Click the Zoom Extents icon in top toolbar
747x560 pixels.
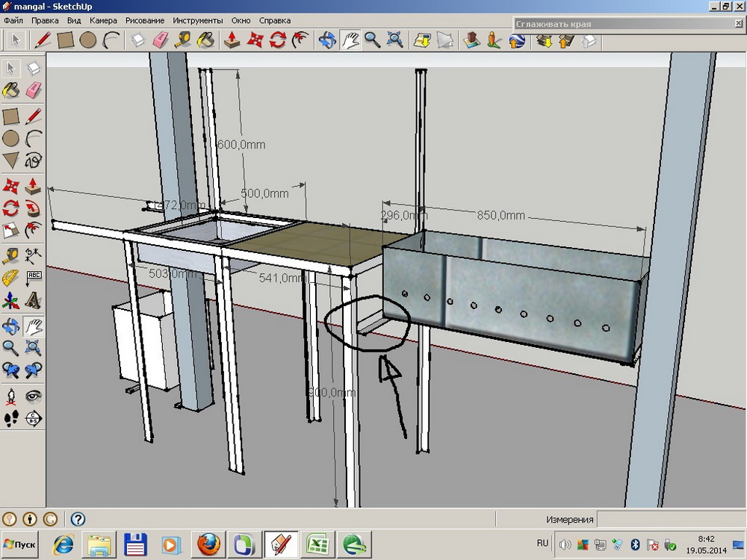click(394, 40)
